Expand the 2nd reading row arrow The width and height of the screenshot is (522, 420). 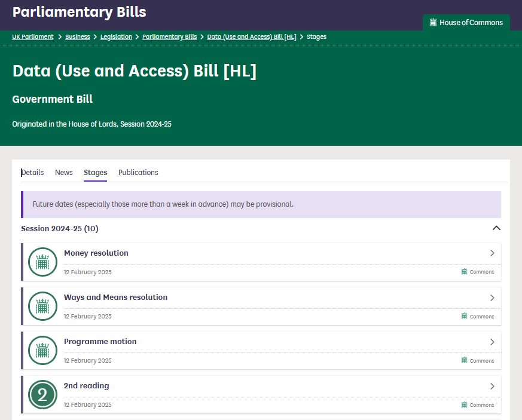coord(492,386)
